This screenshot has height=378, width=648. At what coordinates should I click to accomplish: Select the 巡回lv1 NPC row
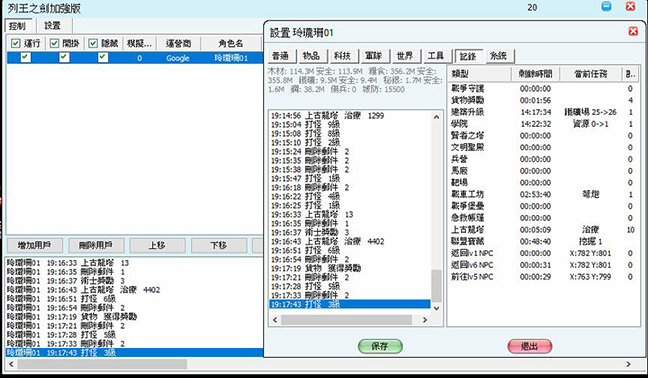pyautogui.click(x=543, y=253)
